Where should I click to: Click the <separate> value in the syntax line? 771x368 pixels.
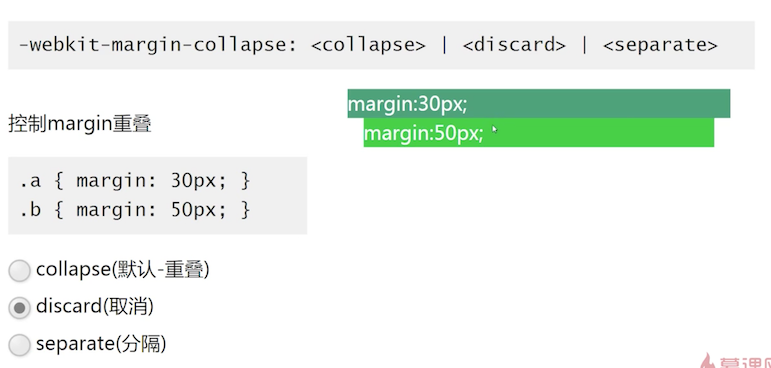coord(660,45)
